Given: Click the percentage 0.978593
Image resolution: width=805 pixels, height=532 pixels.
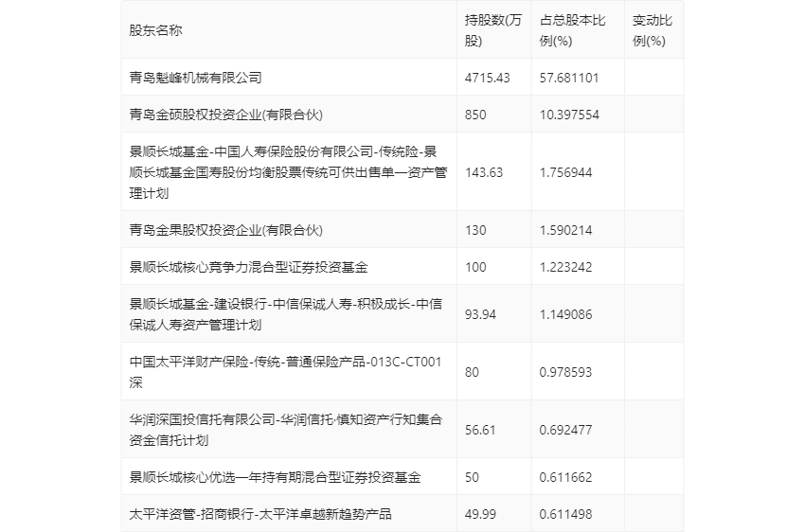Looking at the screenshot, I should pos(565,372).
